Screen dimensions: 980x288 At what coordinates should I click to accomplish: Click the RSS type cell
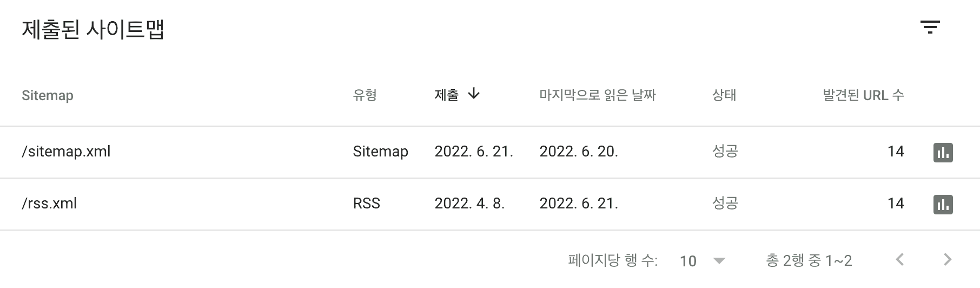pyautogui.click(x=367, y=204)
